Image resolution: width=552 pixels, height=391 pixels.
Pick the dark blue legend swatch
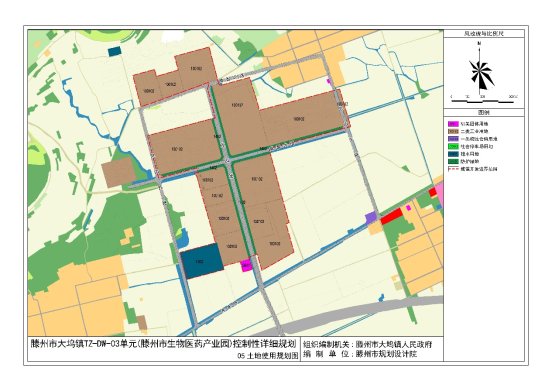[453, 154]
